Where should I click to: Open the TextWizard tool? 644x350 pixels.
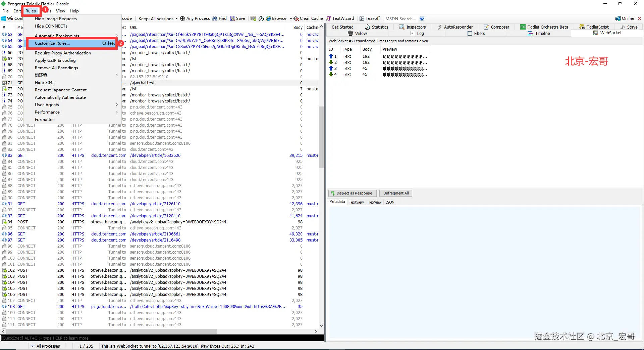pos(340,18)
